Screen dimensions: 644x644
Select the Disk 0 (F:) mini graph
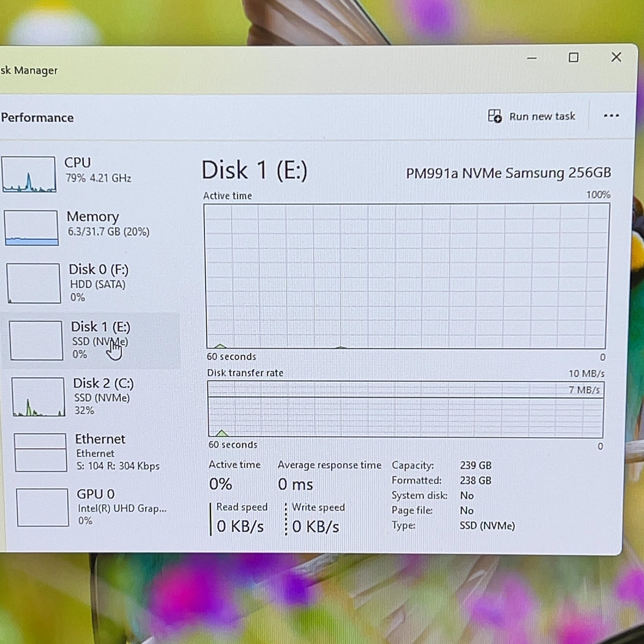[33, 283]
